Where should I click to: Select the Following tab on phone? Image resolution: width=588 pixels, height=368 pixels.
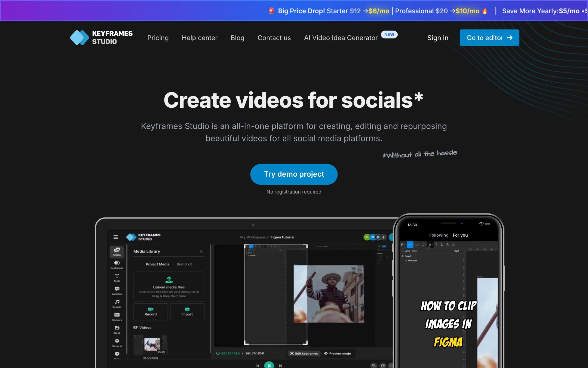439,235
